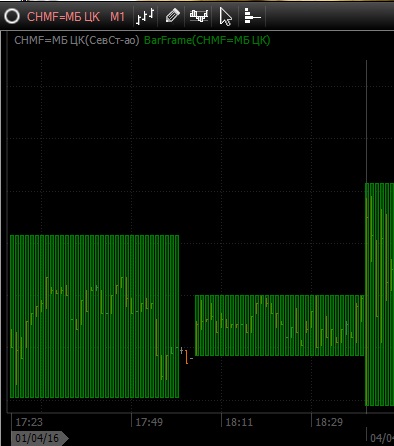Click the tall left green BarFrame block
The image size is (394, 446).
point(94,316)
